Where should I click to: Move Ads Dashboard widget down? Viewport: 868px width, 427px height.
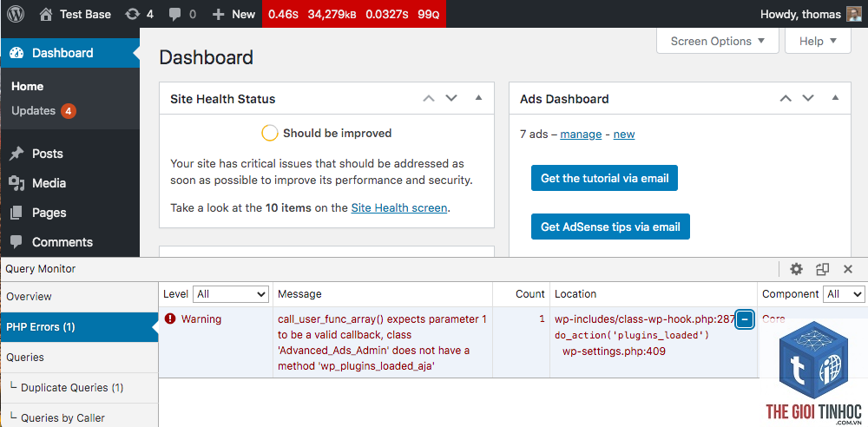tap(808, 99)
